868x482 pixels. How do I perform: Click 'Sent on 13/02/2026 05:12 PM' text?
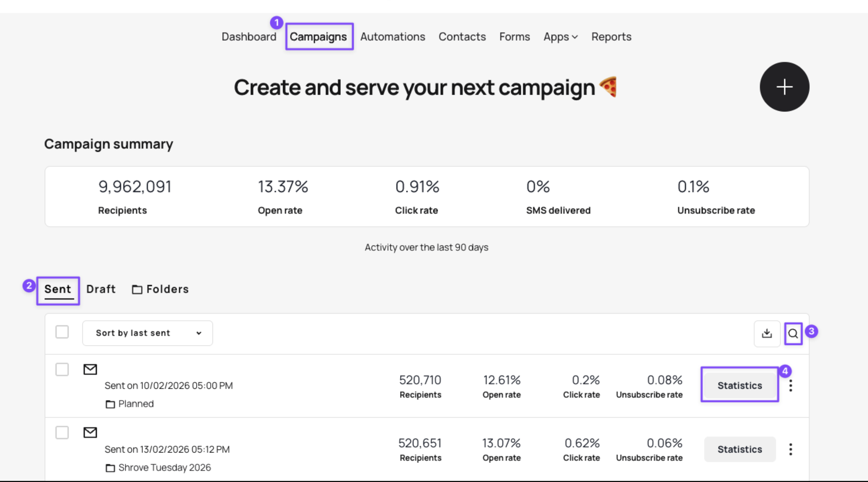click(167, 449)
